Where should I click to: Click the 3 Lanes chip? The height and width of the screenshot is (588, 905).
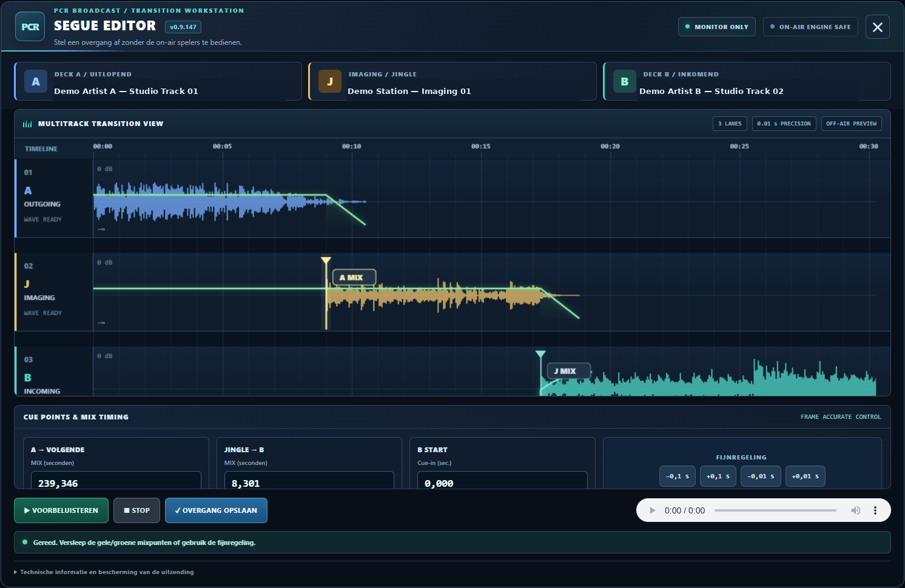coord(730,124)
